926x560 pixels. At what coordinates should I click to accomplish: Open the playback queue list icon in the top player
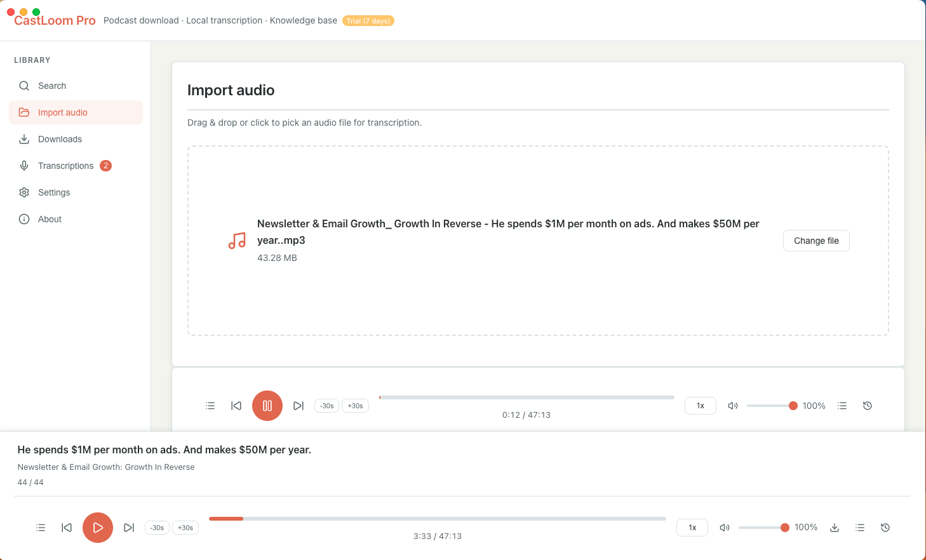click(210, 405)
